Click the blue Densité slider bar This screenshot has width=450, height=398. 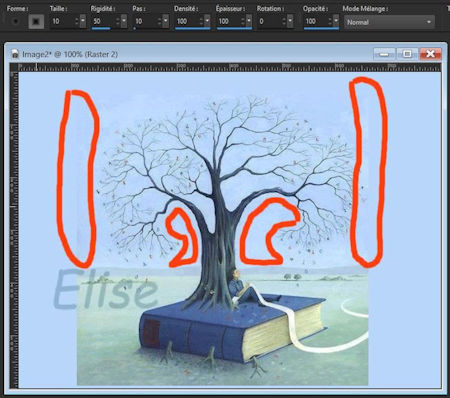tap(192, 29)
